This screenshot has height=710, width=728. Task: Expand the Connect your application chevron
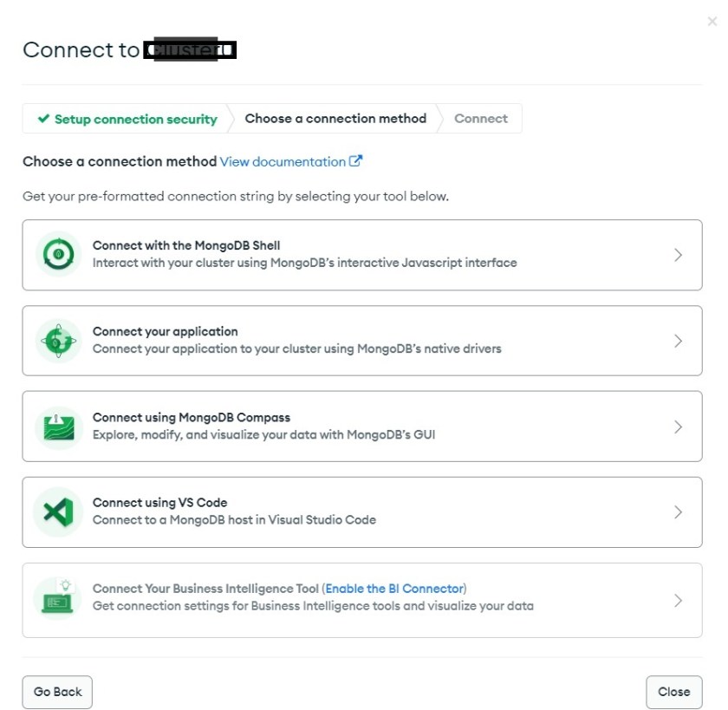click(679, 340)
